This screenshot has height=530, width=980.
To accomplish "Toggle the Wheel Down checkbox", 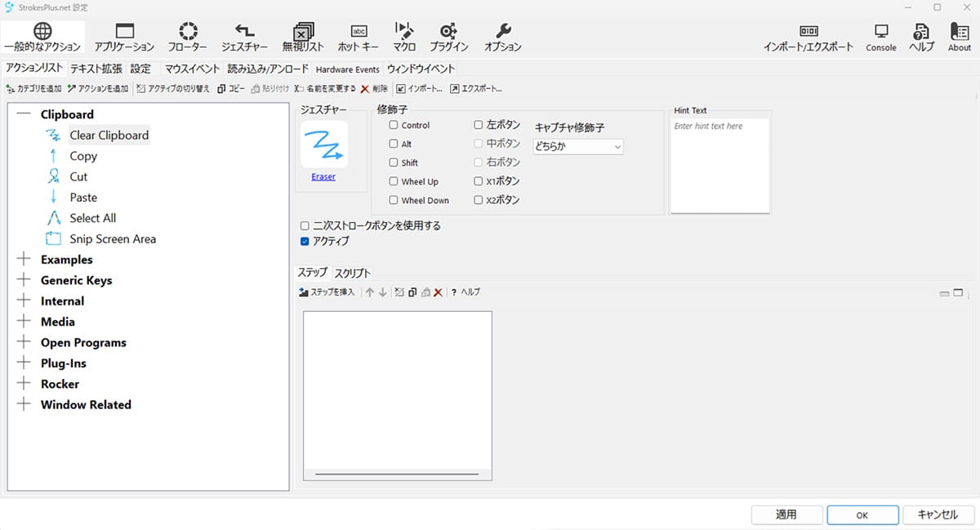I will 394,200.
